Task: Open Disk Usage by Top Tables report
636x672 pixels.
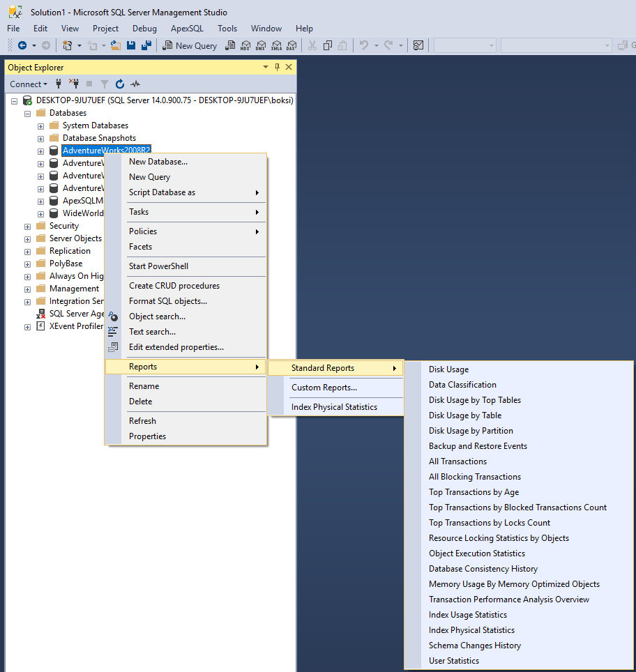Action: coord(519,400)
